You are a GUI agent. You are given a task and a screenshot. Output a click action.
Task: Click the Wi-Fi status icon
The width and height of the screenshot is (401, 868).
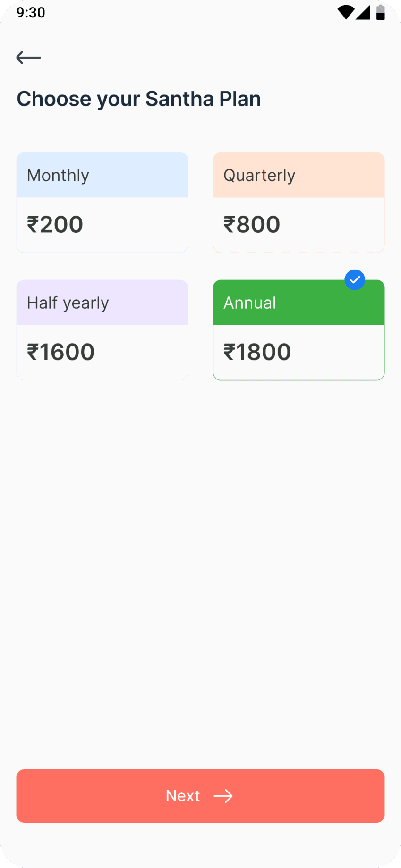346,13
